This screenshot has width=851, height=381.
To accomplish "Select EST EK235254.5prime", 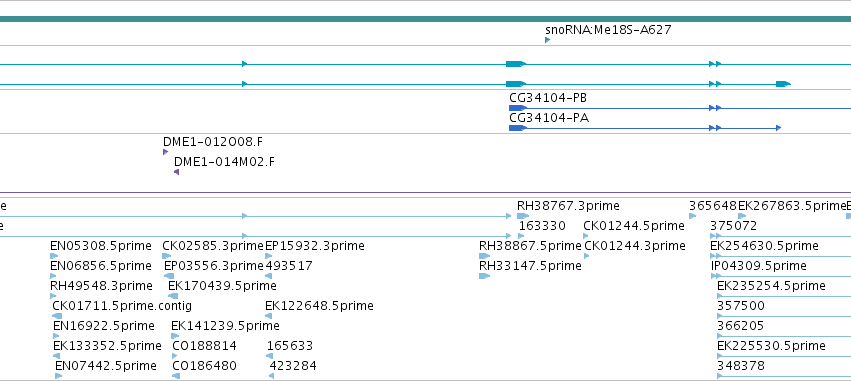I will click(x=771, y=286).
